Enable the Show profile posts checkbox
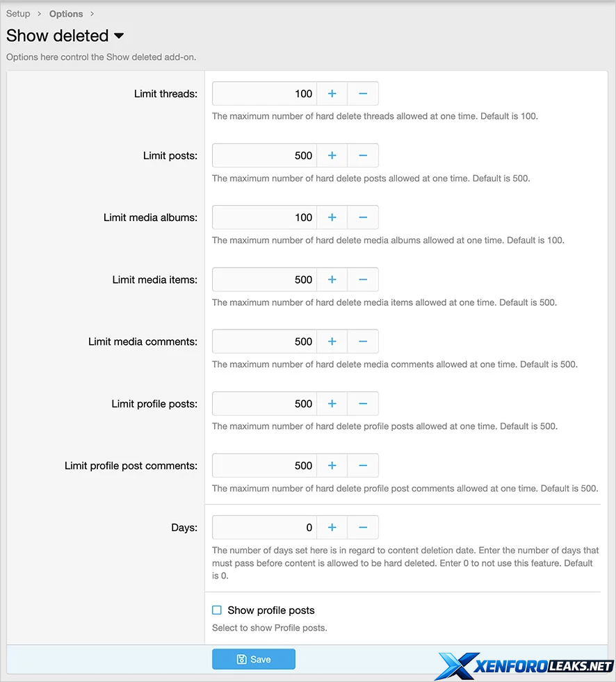This screenshot has width=616, height=682. tap(217, 610)
